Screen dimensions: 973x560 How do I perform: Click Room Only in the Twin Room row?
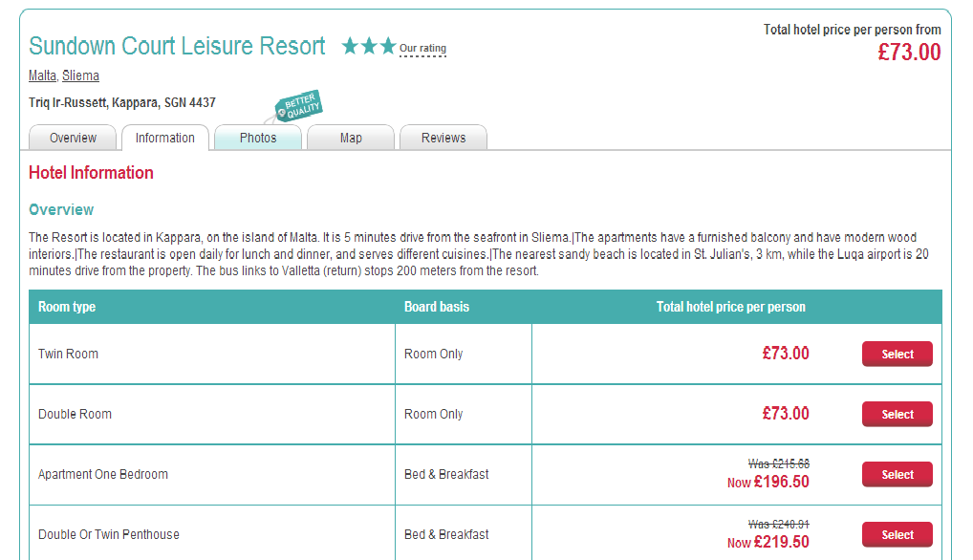(x=434, y=355)
